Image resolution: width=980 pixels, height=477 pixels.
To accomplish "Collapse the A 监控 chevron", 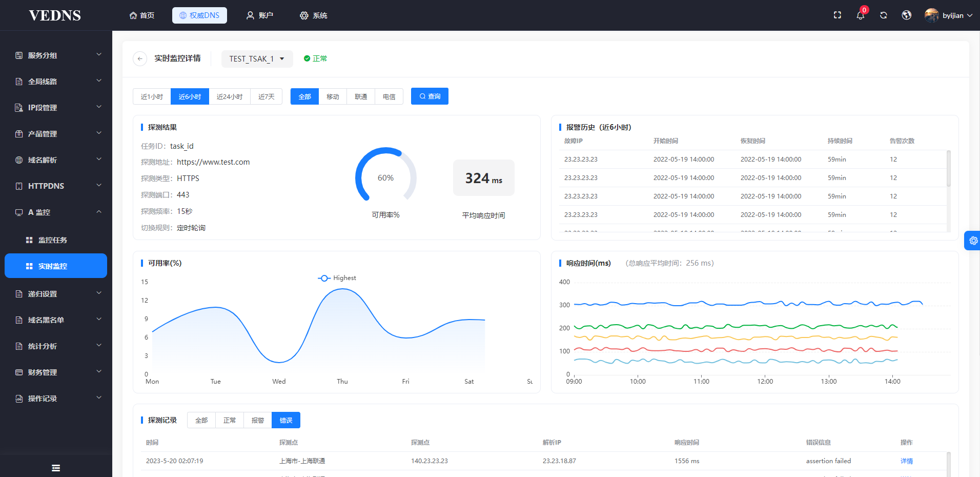I will 99,211.
